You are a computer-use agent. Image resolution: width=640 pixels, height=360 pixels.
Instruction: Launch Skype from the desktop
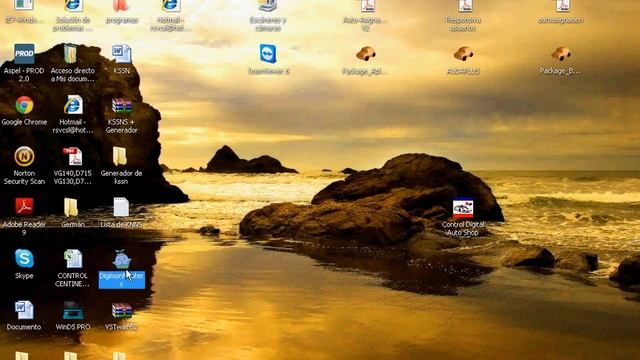coord(24,259)
